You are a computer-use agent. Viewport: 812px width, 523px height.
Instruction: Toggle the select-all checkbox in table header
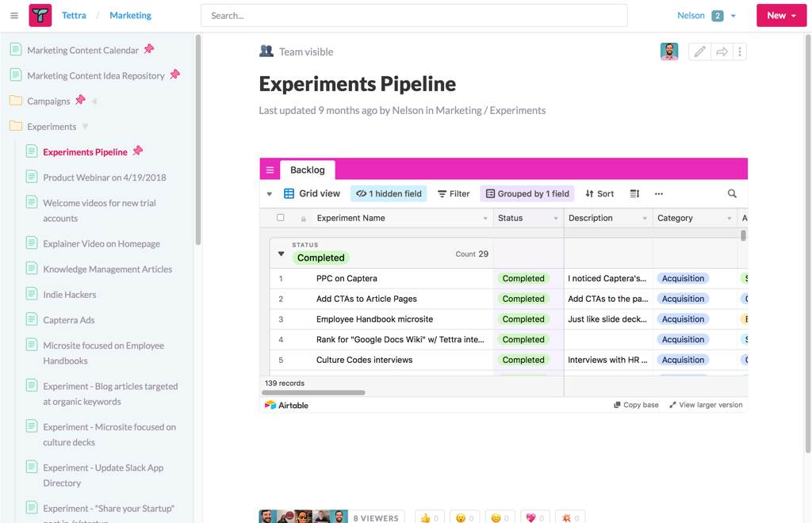281,218
